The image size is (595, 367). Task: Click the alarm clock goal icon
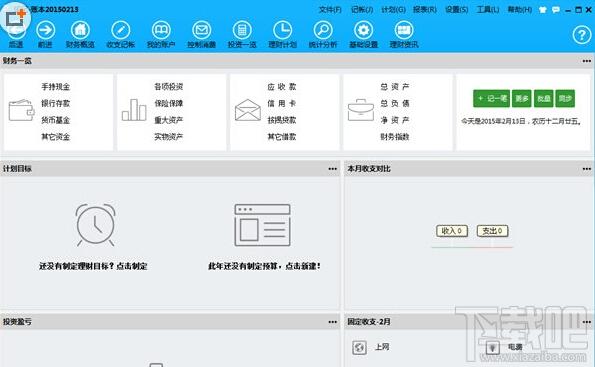[x=95, y=225]
